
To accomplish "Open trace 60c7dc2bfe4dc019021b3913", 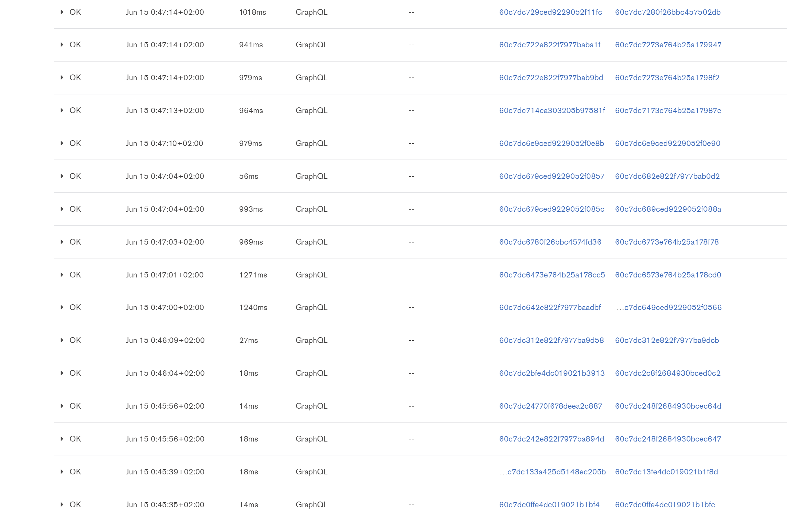I will (x=552, y=373).
